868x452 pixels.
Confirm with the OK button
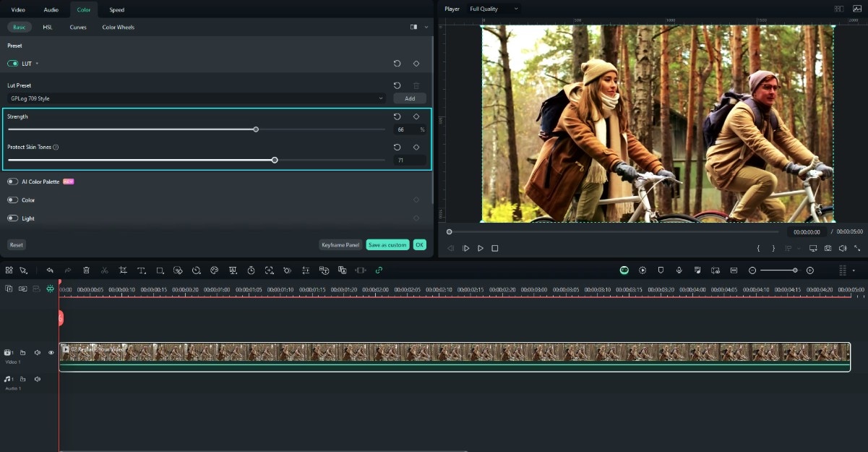[x=420, y=245]
